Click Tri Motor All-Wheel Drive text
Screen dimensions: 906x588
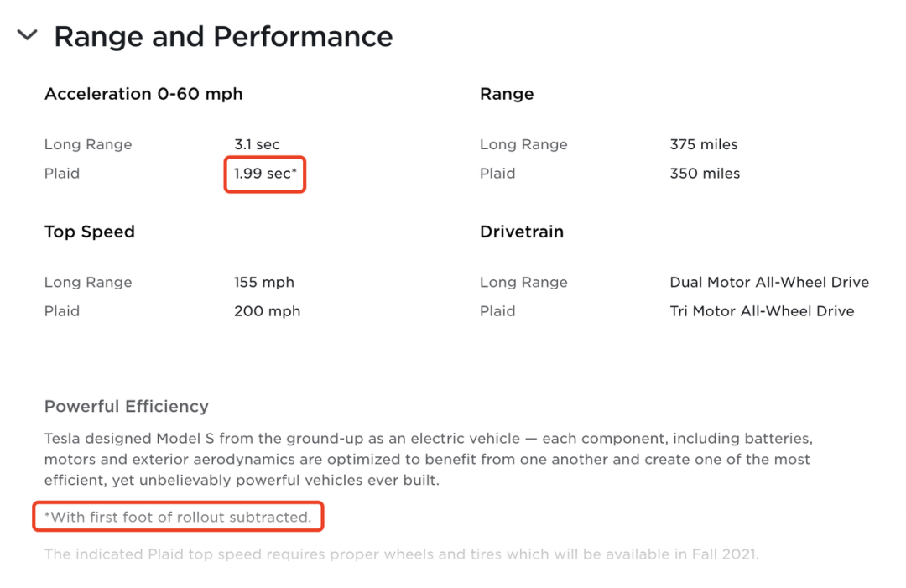coord(762,311)
